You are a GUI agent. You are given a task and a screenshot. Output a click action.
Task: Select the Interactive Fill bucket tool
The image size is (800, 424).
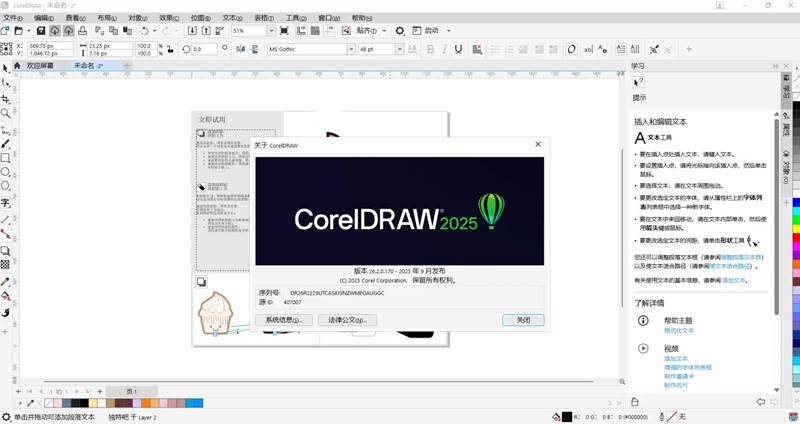click(x=6, y=296)
